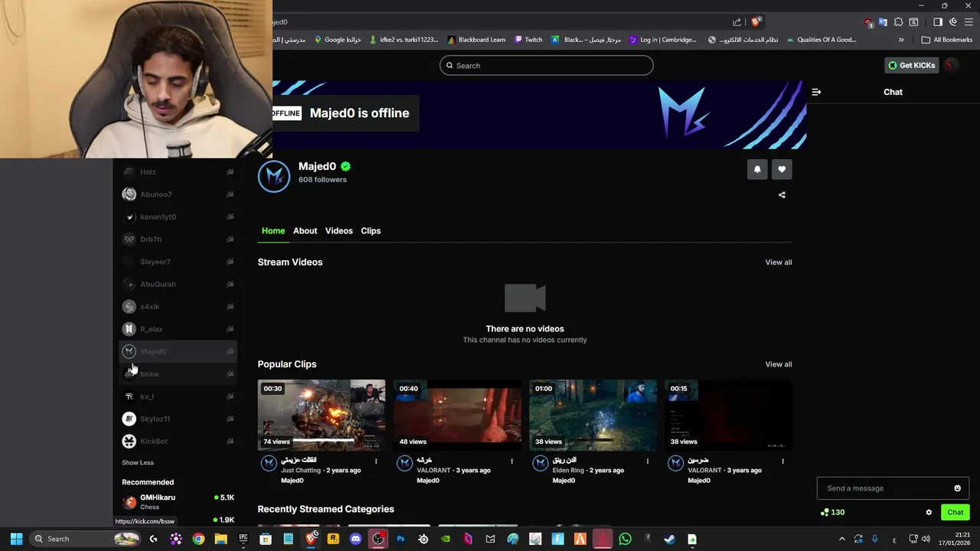Play the 00:15 clip with 38 views
This screenshot has height=551, width=980.
(x=728, y=415)
